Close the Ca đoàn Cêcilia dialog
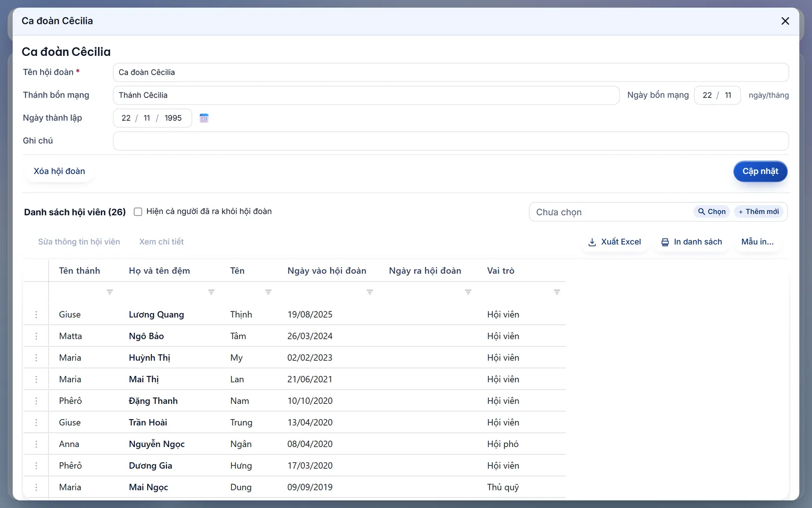 click(785, 21)
